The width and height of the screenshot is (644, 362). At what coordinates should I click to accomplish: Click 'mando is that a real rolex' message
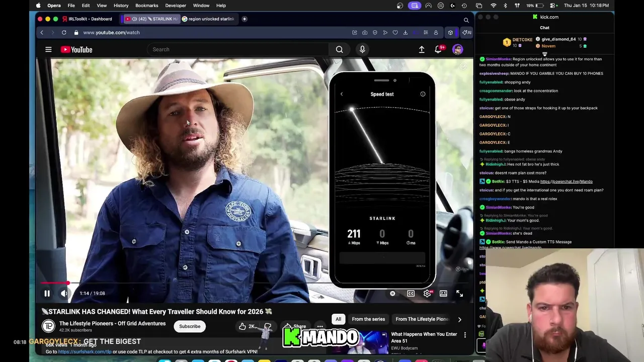[518, 199]
